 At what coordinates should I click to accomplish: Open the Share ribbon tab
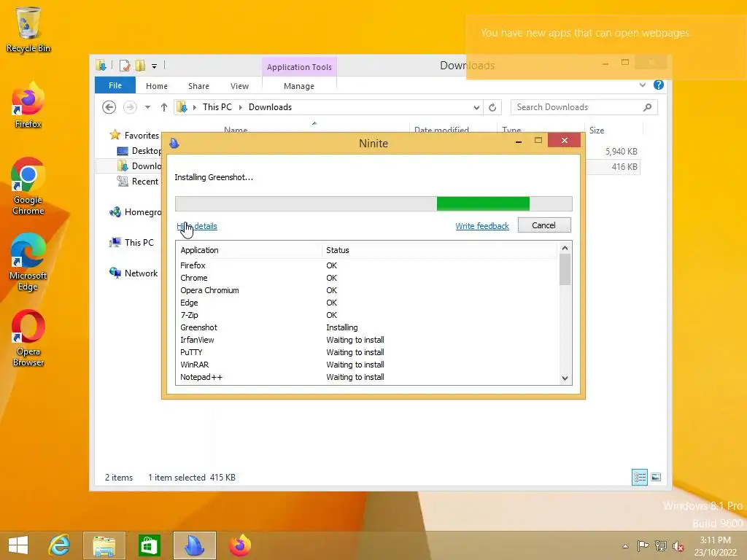(198, 86)
